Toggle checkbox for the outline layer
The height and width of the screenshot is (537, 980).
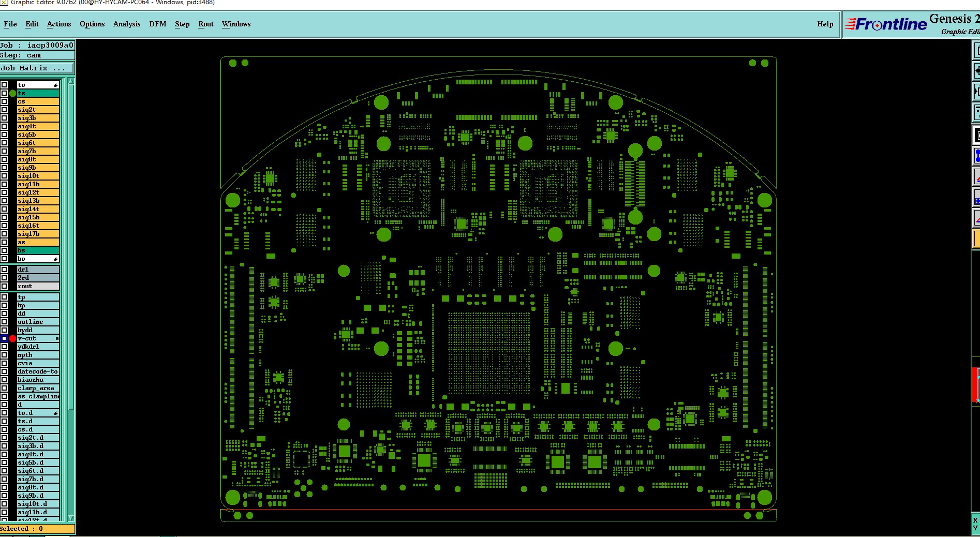(4, 322)
